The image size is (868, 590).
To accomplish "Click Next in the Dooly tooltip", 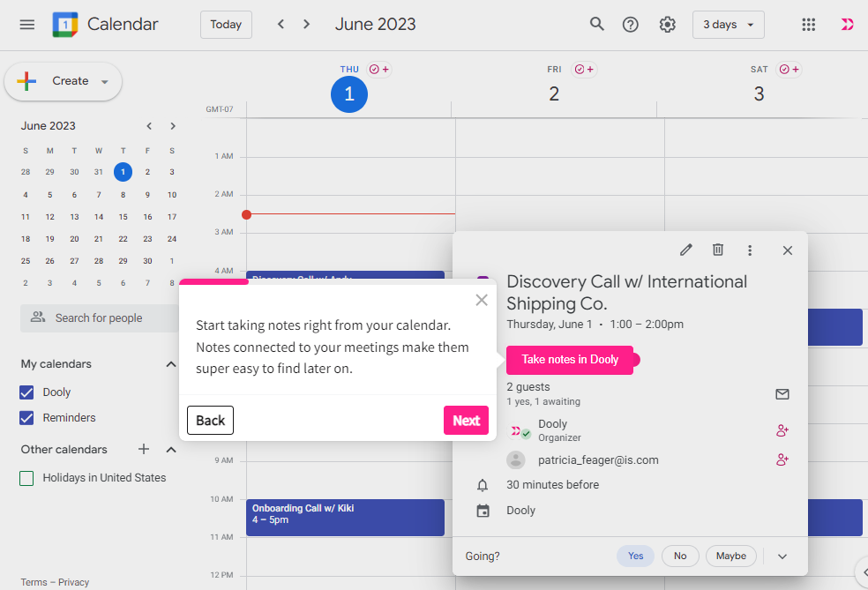I will point(466,420).
